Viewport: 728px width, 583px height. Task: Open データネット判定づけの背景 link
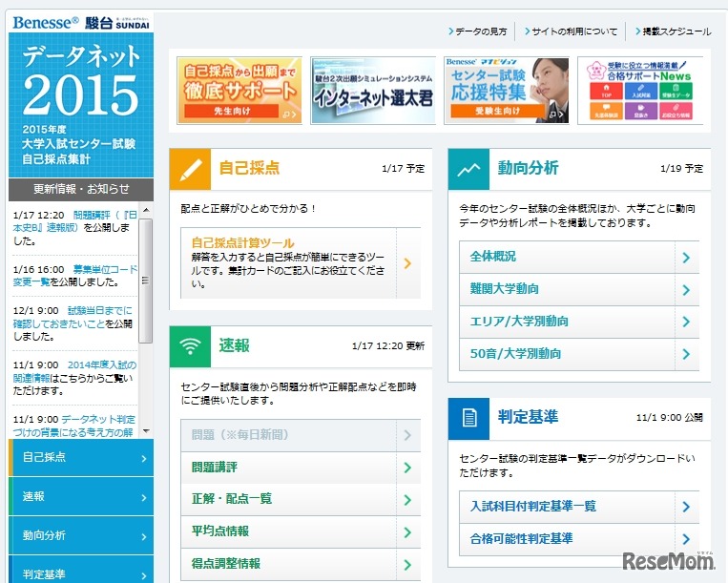point(74,426)
